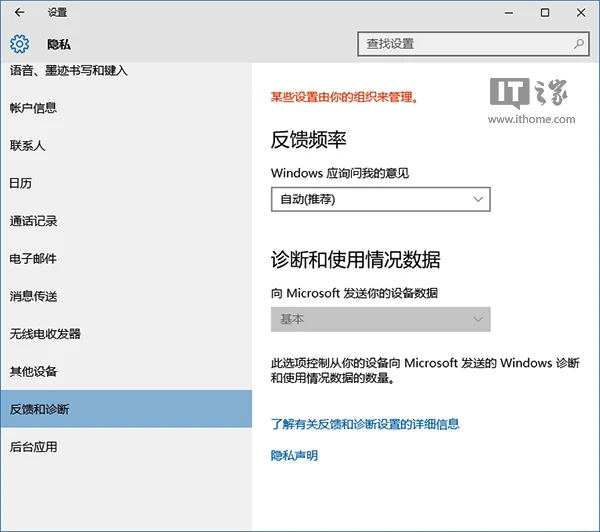
Task: Select 日历 in the sidebar
Action: (x=21, y=183)
